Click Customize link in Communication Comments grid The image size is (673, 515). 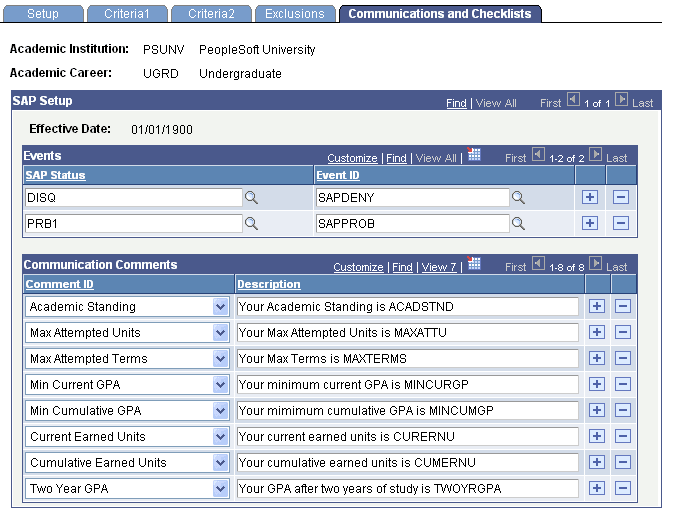358,267
